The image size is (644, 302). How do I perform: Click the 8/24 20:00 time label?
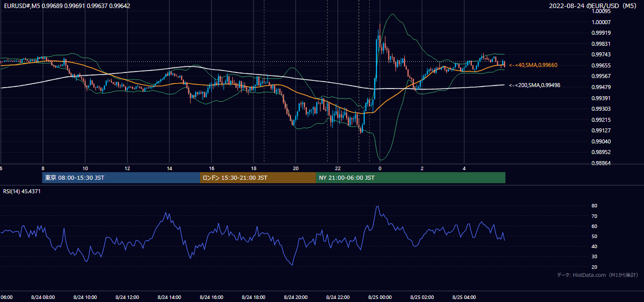[x=296, y=297]
